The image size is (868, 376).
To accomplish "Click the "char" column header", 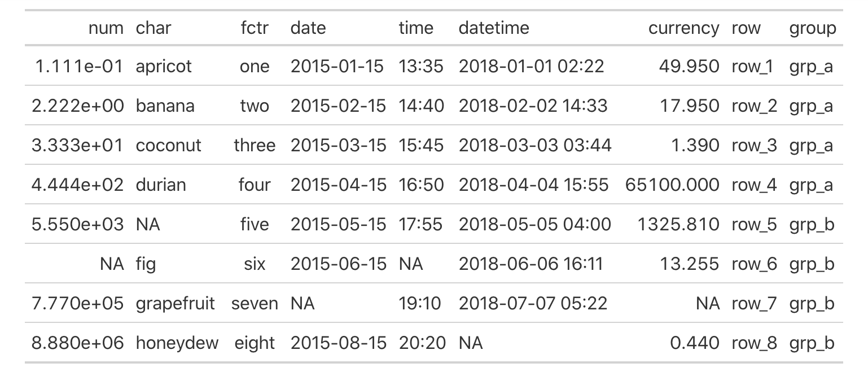I will coord(153,28).
